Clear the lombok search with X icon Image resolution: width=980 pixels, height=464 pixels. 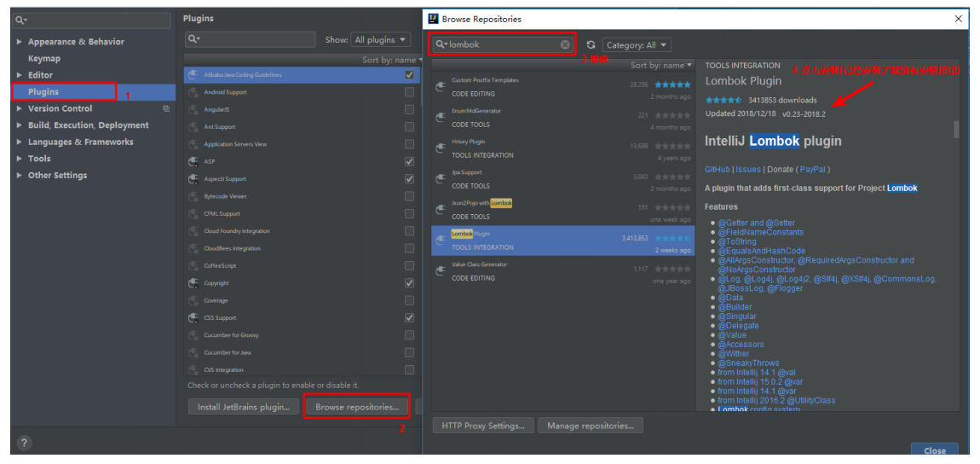click(565, 44)
